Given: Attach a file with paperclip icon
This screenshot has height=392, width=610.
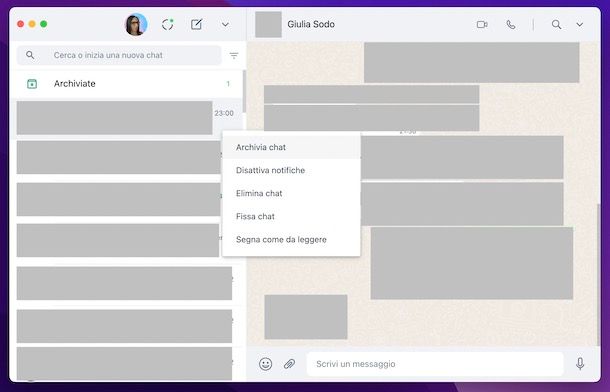Looking at the screenshot, I should [x=289, y=364].
